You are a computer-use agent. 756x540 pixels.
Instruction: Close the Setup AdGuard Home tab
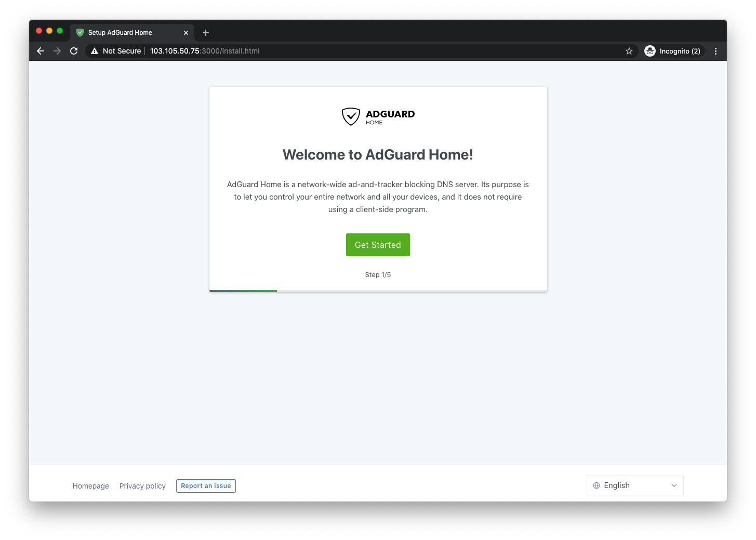186,33
